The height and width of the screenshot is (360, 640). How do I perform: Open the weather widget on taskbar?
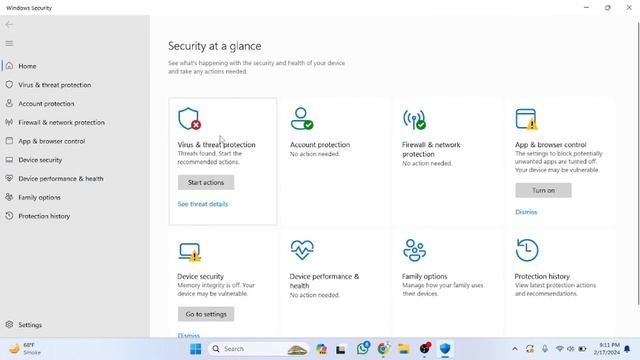pyautogui.click(x=25, y=349)
